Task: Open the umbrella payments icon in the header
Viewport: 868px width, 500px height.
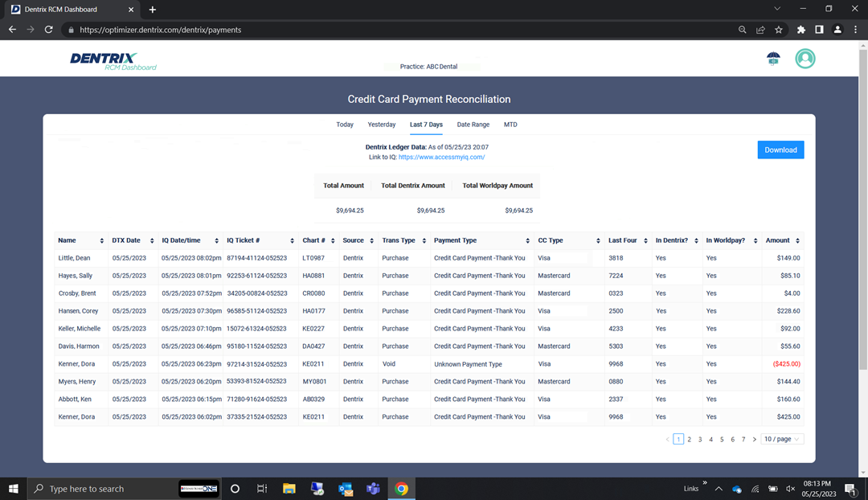Action: coord(773,58)
